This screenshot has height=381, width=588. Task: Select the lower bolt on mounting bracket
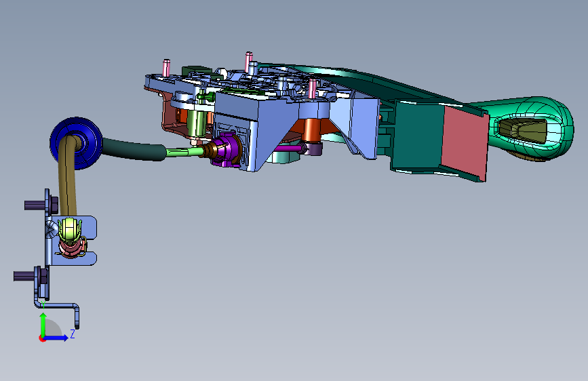(x=31, y=276)
